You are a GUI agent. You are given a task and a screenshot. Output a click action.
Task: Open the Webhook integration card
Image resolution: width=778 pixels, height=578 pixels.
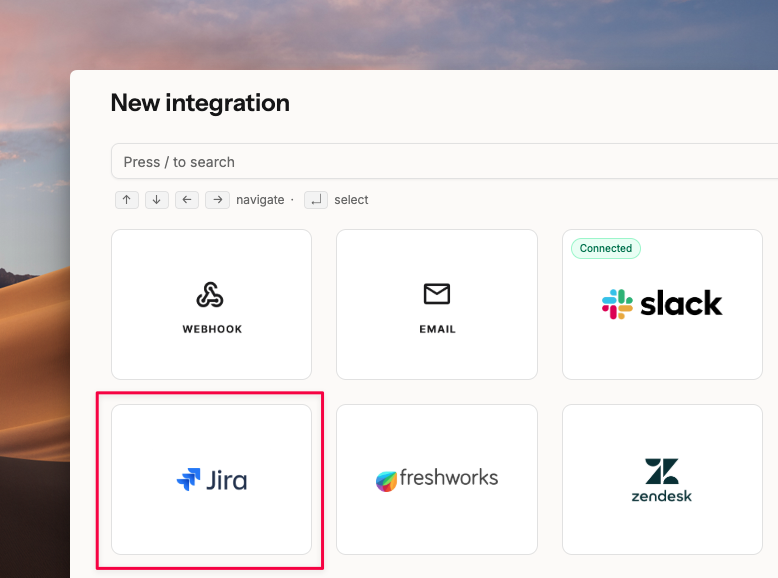(x=211, y=305)
